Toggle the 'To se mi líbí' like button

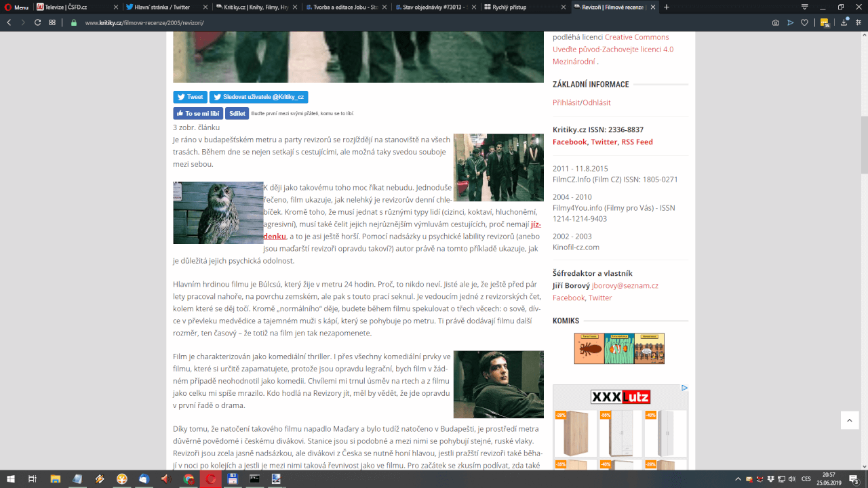coord(197,113)
